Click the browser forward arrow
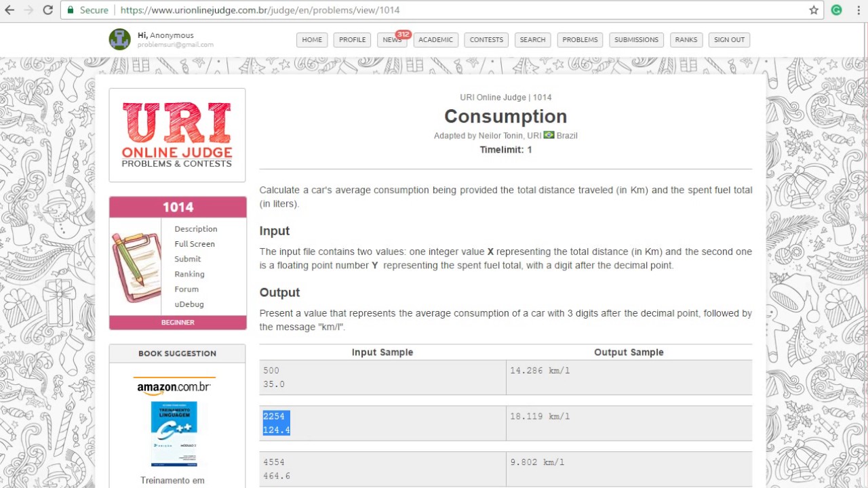 point(28,10)
